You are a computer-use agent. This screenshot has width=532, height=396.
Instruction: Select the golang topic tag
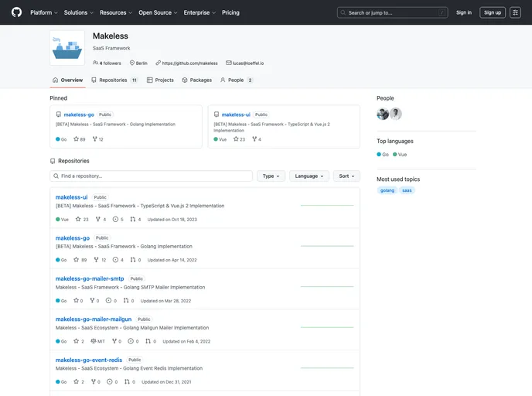pos(387,190)
